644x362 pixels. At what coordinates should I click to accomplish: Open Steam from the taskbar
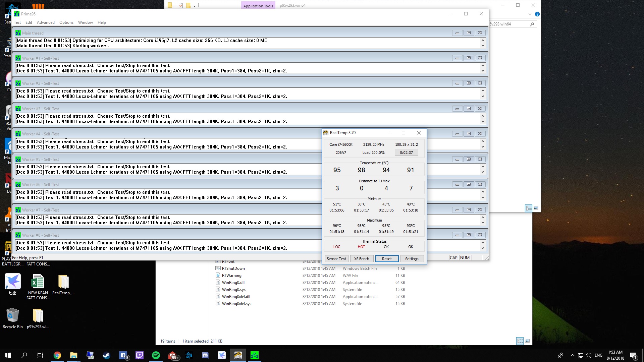click(106, 355)
